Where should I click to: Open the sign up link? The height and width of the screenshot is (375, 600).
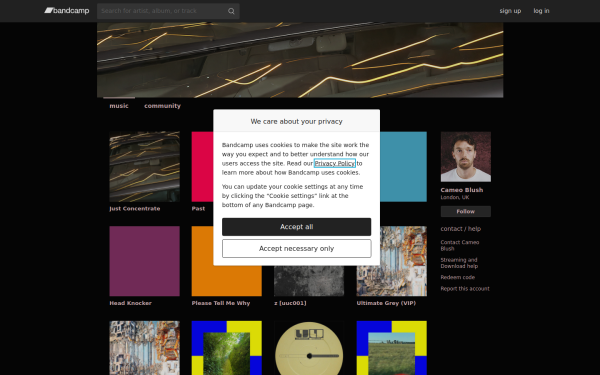(x=510, y=11)
